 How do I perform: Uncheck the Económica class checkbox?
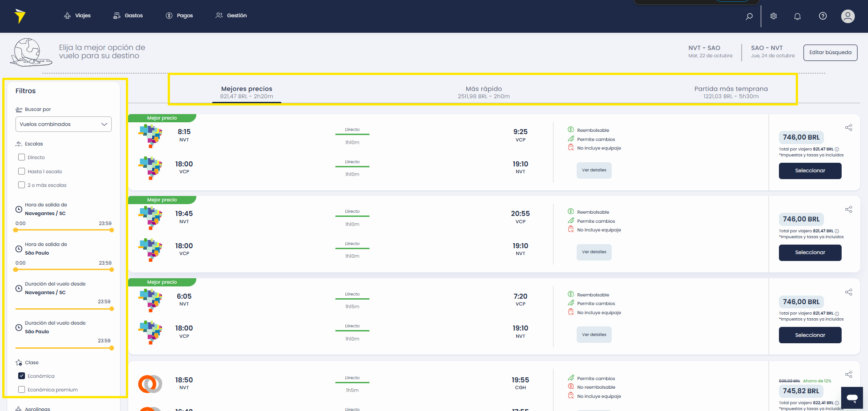(21, 376)
